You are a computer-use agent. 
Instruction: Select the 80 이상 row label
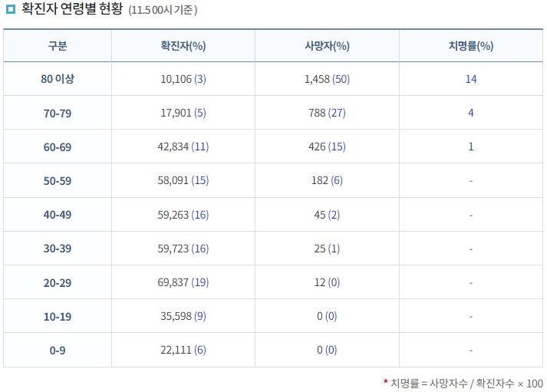(58, 79)
